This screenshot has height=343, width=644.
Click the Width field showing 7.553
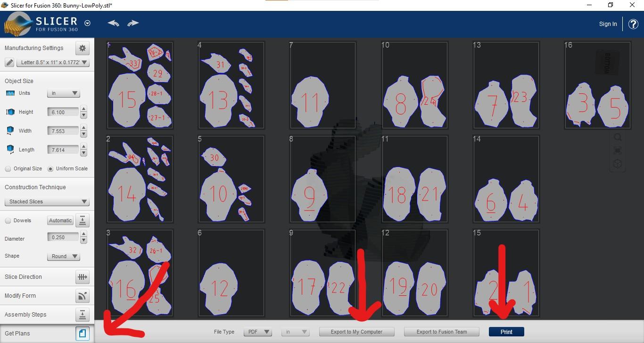point(63,131)
